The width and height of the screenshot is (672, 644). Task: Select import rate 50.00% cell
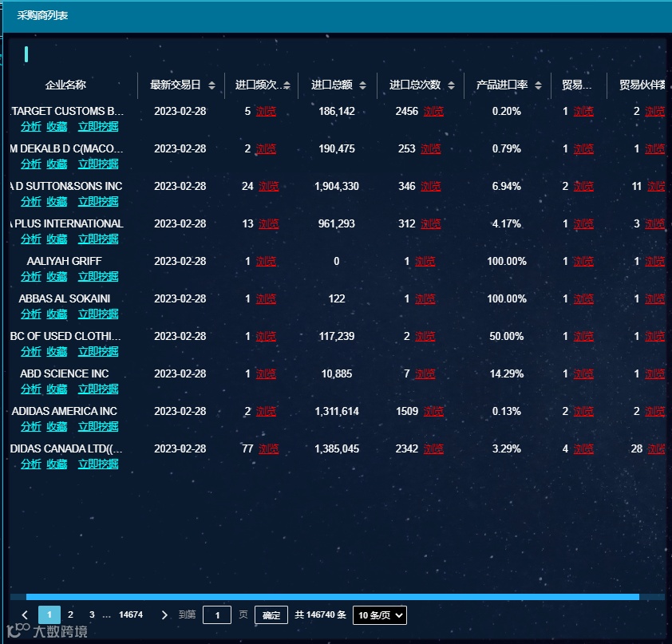click(507, 336)
